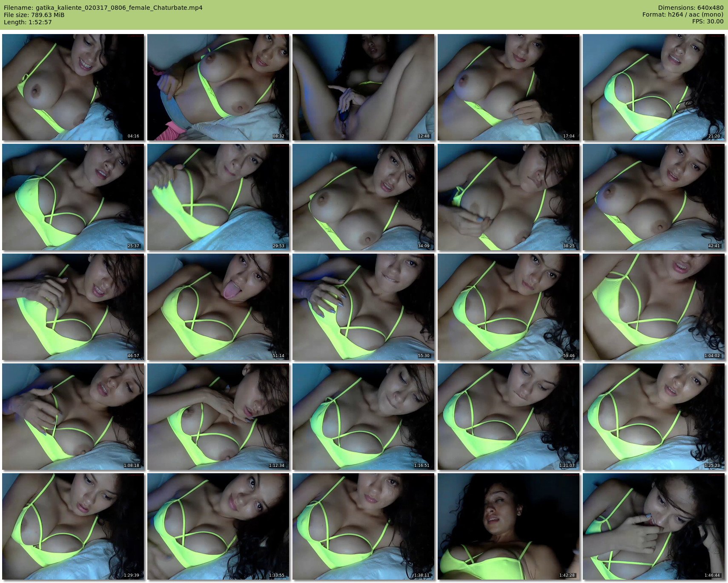
Task: Pick the frame labeled 17:04
Action: pyautogui.click(x=509, y=87)
